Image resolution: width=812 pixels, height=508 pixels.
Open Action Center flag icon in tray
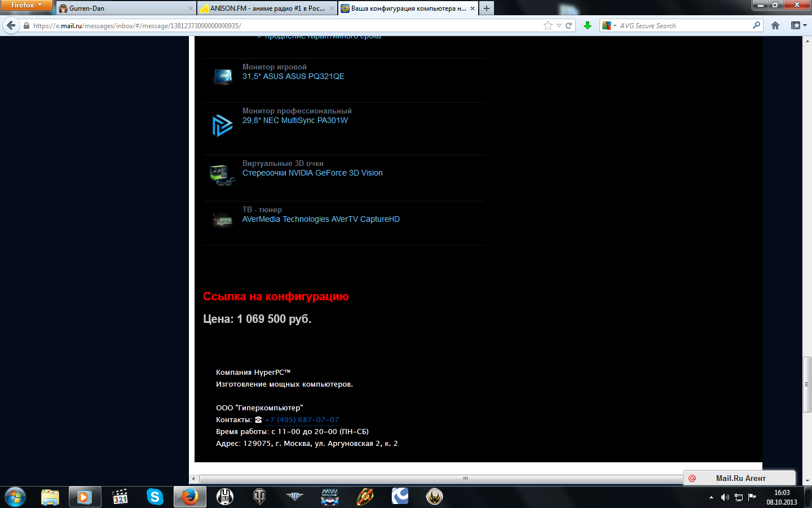(752, 497)
